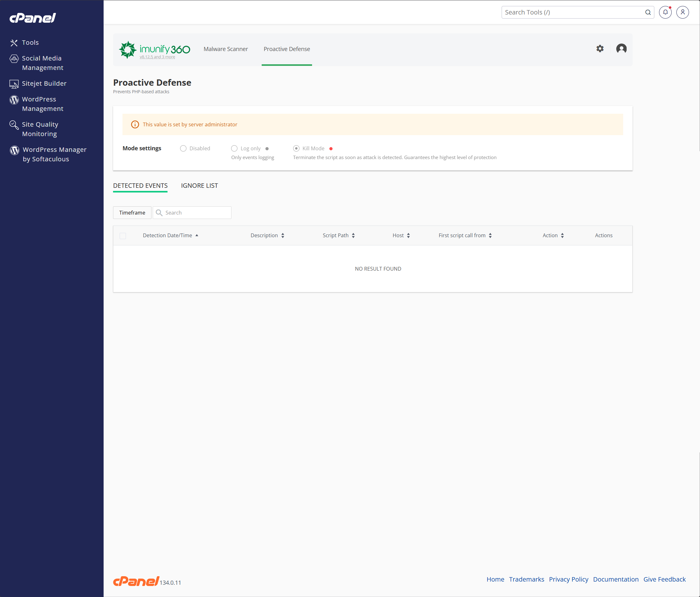Open Sitejet Builder from sidebar

click(44, 83)
